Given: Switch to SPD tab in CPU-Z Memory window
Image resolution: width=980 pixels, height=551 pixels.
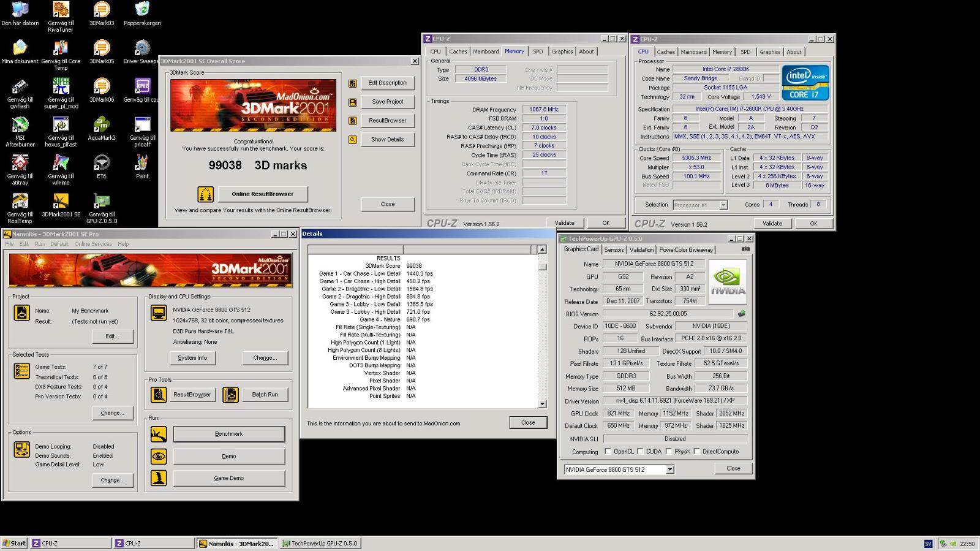Looking at the screenshot, I should 538,51.
